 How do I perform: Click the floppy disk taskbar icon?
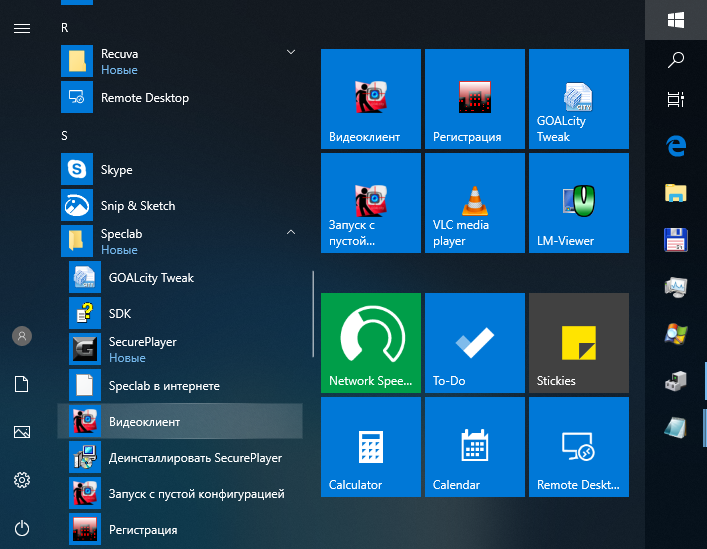(x=675, y=240)
